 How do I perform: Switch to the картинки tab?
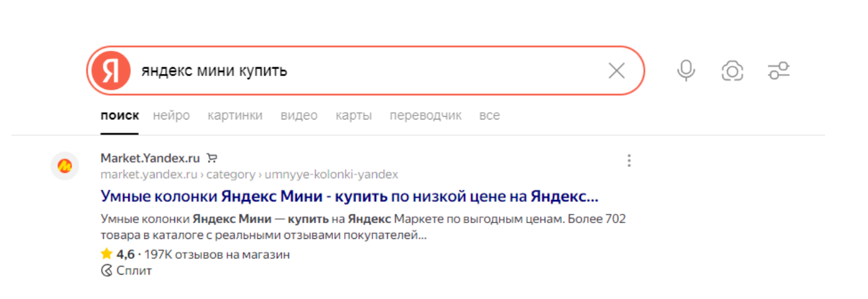point(235,116)
